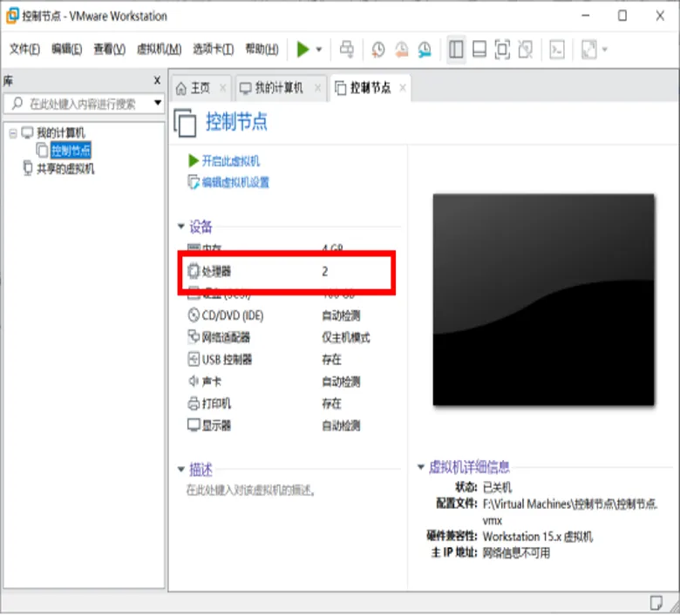Image resolution: width=680 pixels, height=616 pixels.
Task: Click the library search input field
Action: pyautogui.click(x=82, y=104)
